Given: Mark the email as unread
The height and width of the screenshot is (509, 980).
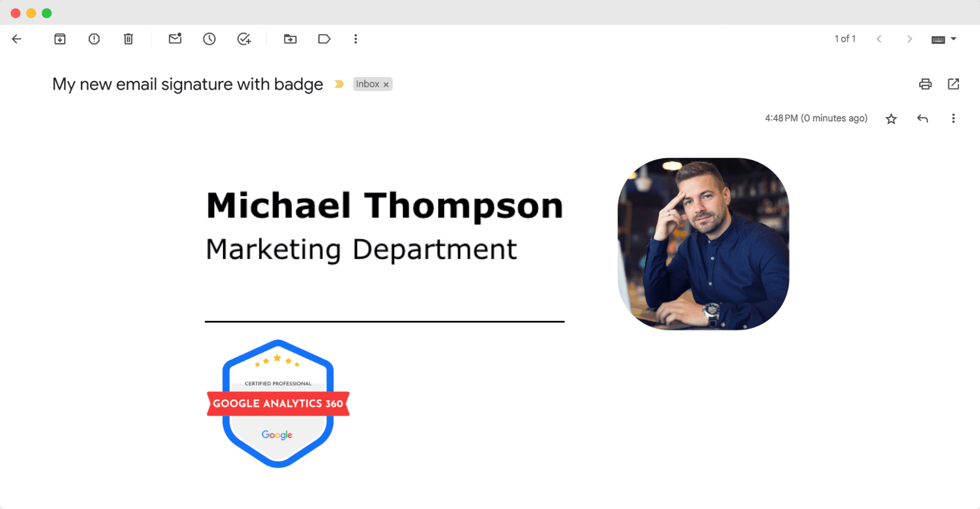Looking at the screenshot, I should pos(175,39).
